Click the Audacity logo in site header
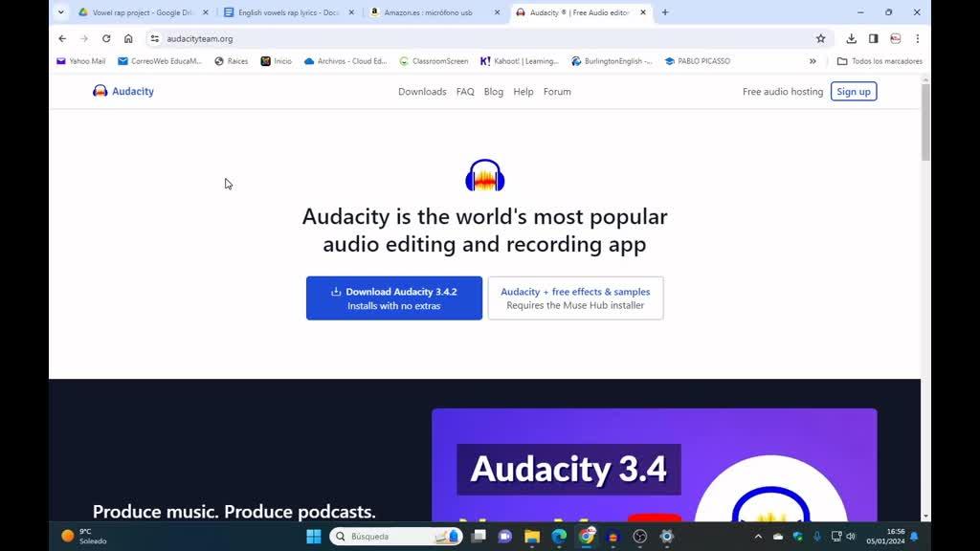Screen dimensions: 980x551 coord(123,91)
